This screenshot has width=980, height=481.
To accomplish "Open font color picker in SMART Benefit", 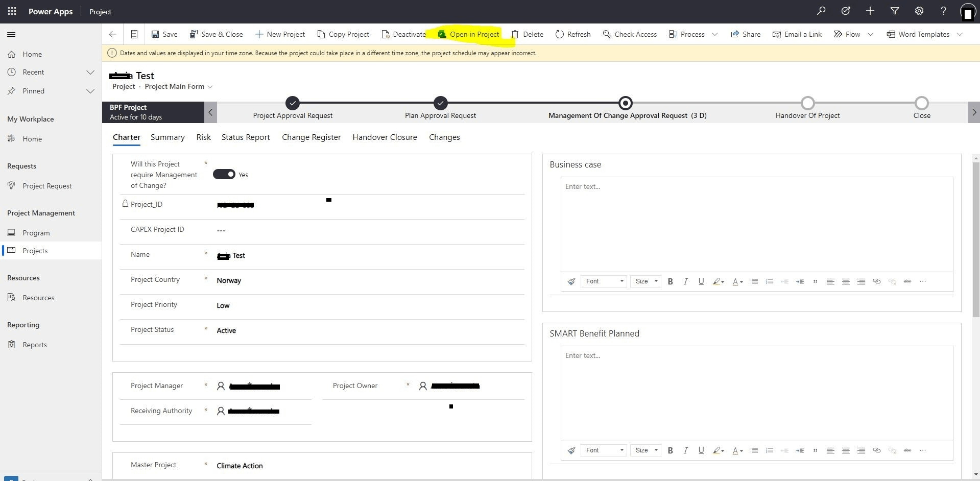I will point(737,450).
